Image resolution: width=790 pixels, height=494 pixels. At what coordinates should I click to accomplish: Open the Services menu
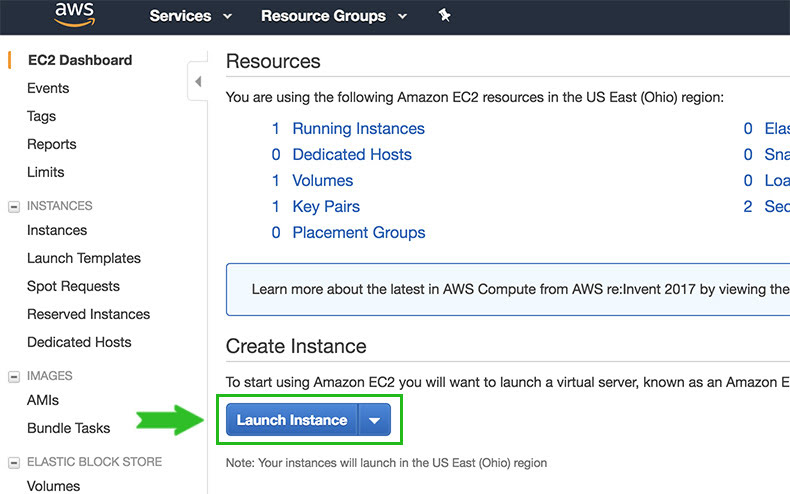click(x=190, y=16)
